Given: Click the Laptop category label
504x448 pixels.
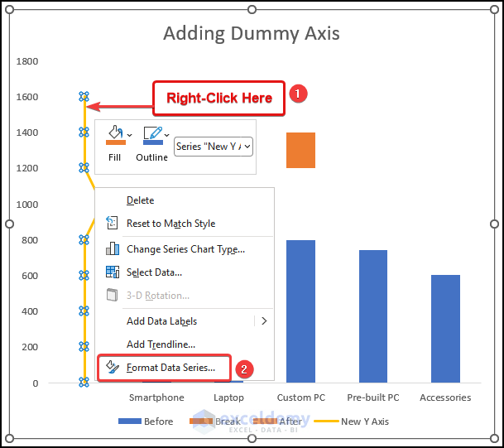Looking at the screenshot, I should [228, 397].
